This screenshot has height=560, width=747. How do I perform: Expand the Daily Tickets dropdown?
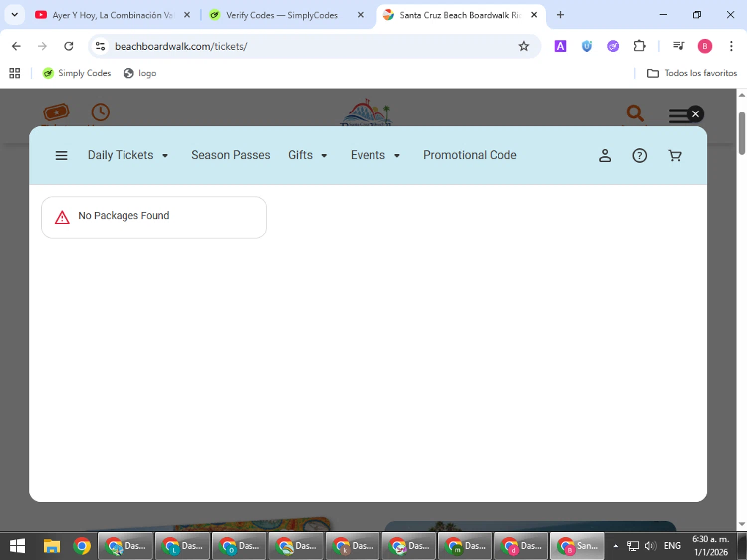128,155
